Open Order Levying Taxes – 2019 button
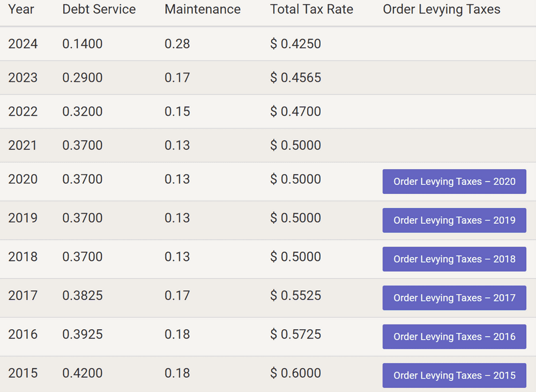Image resolution: width=536 pixels, height=392 pixels. pyautogui.click(x=454, y=220)
